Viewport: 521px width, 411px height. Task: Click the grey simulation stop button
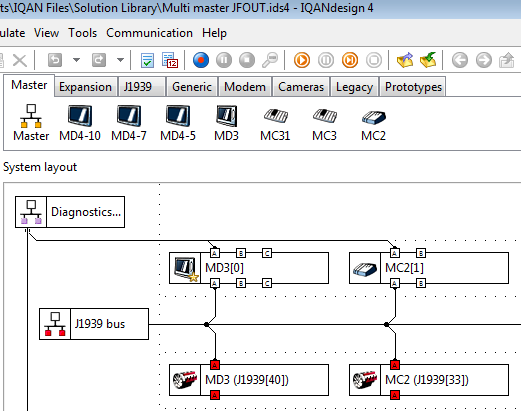pyautogui.click(x=374, y=60)
